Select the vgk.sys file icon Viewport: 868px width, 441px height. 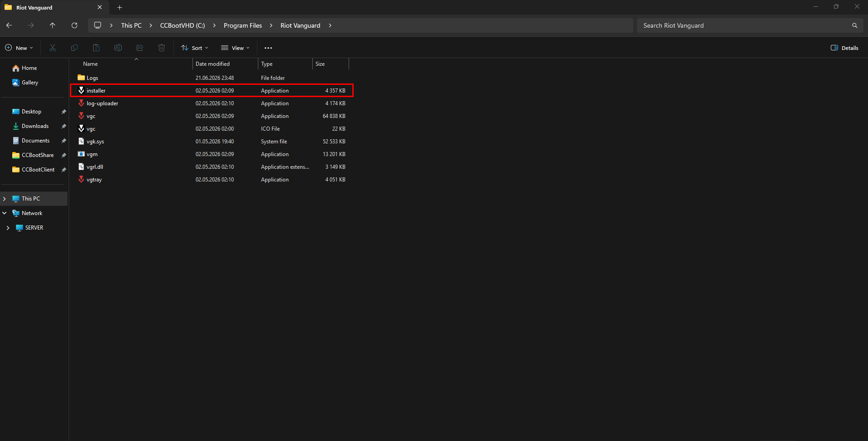(x=81, y=141)
